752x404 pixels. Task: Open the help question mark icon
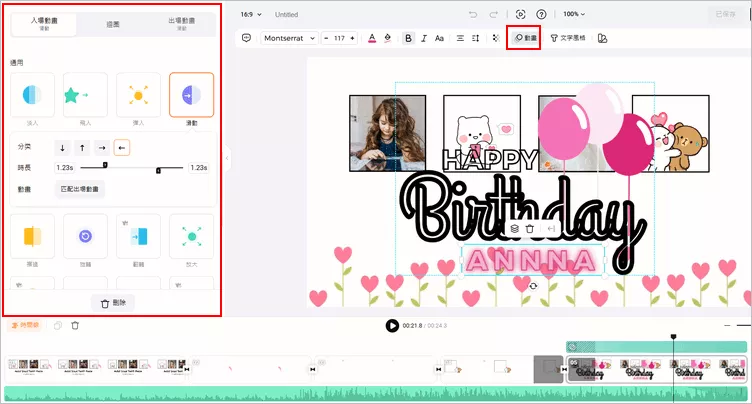tap(541, 14)
